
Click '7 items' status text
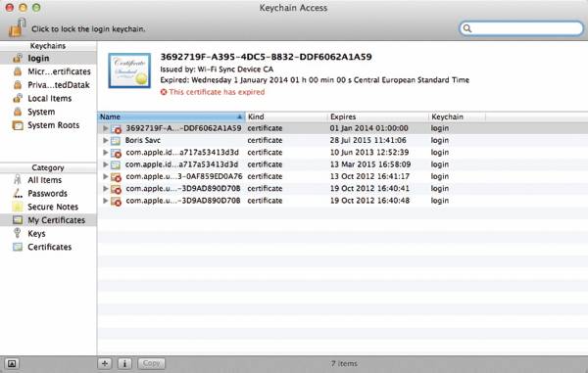coord(344,363)
